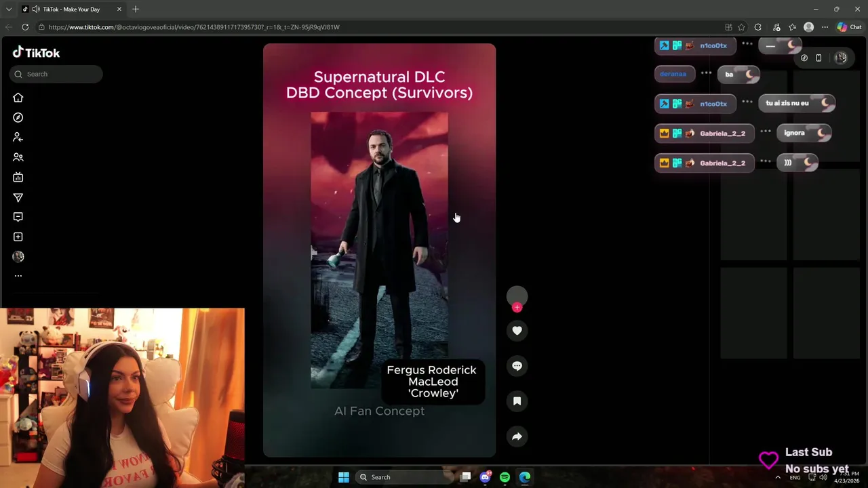
Task: Select the TikTok - Make Your Day tab
Action: (71, 9)
